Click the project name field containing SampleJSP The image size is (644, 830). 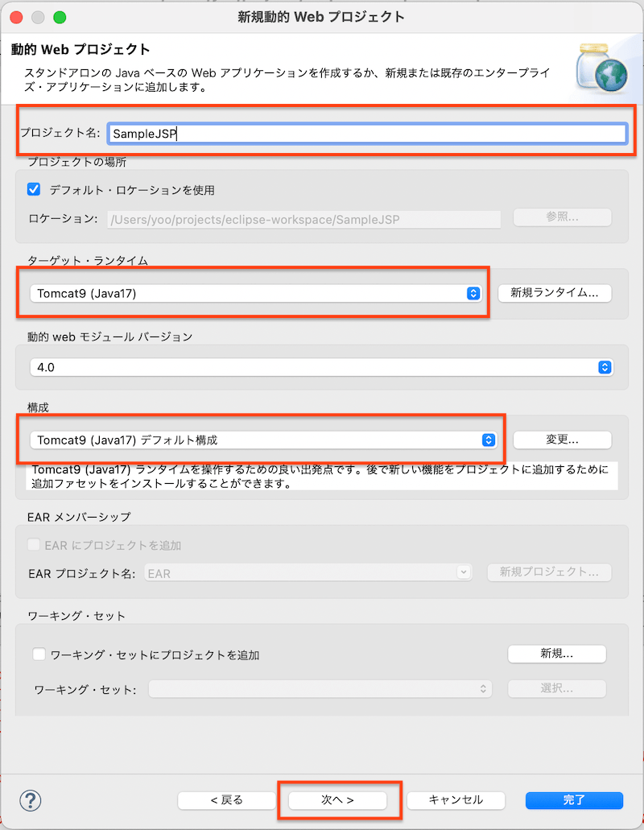tap(367, 134)
